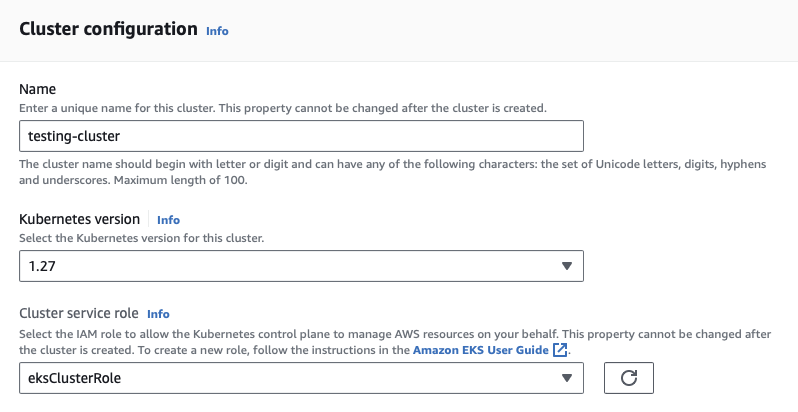
Task: Click the Name field containing testing-cluster
Action: click(x=300, y=136)
